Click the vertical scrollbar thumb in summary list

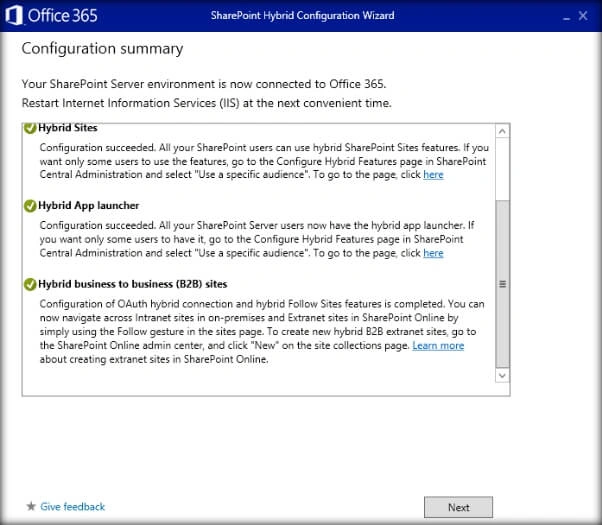point(502,284)
